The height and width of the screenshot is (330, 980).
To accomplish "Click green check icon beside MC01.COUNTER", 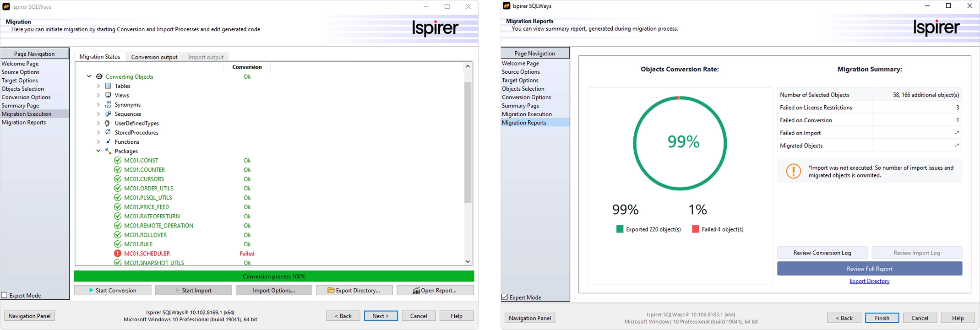I will pos(118,170).
